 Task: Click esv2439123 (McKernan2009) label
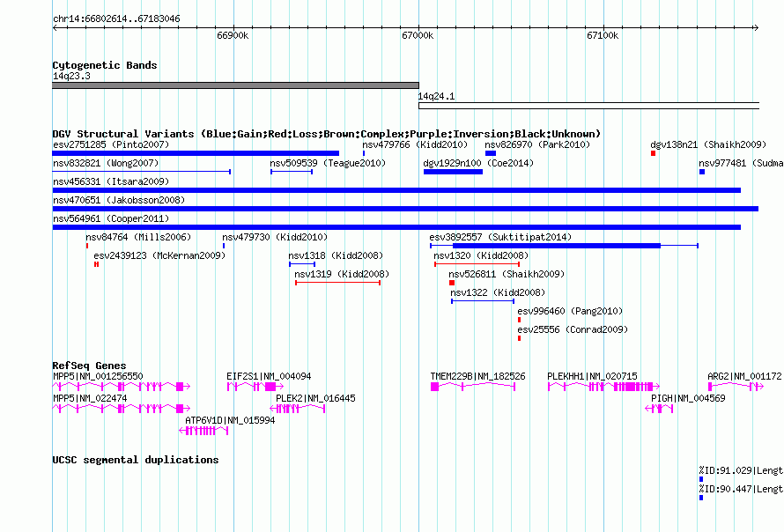click(x=159, y=255)
